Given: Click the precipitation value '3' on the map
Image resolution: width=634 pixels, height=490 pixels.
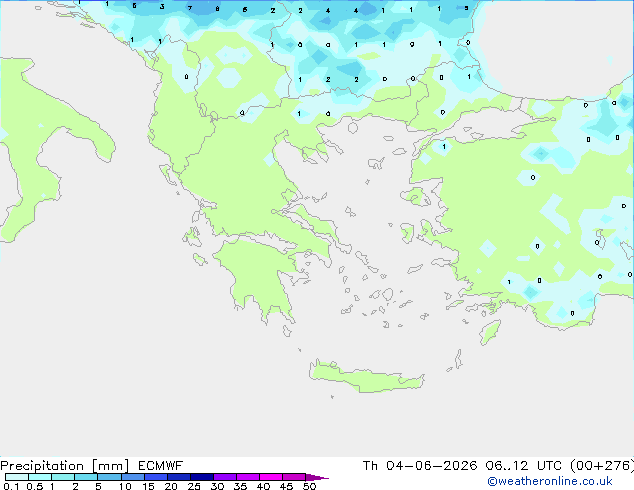Looking at the screenshot, I should click(162, 6).
